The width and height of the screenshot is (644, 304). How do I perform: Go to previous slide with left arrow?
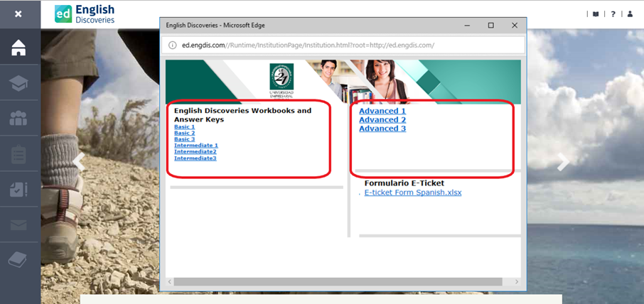pyautogui.click(x=79, y=163)
